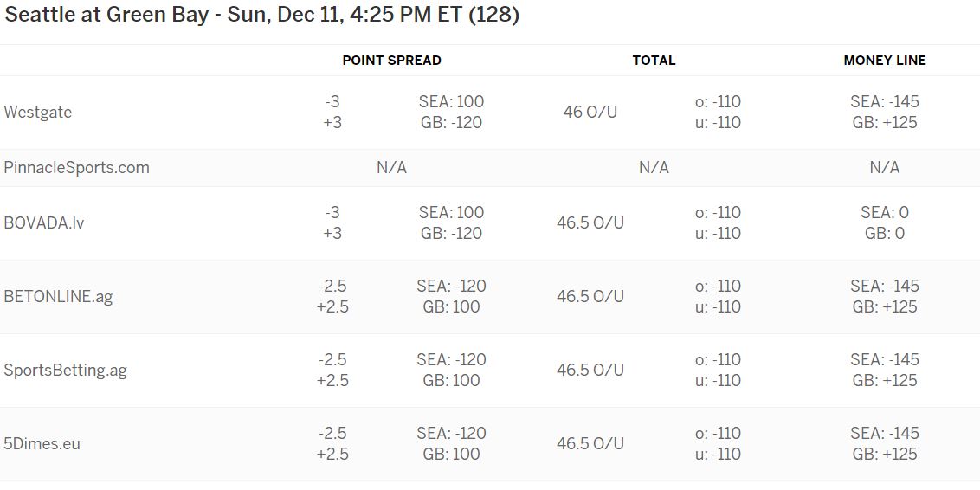Click 5Dimes.eu's GB: +125 money line

click(x=885, y=455)
